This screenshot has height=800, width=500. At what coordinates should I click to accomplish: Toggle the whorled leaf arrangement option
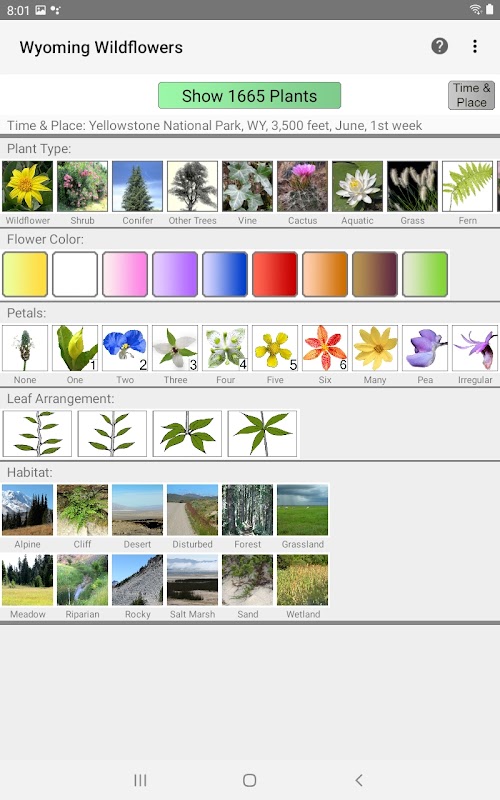click(262, 433)
